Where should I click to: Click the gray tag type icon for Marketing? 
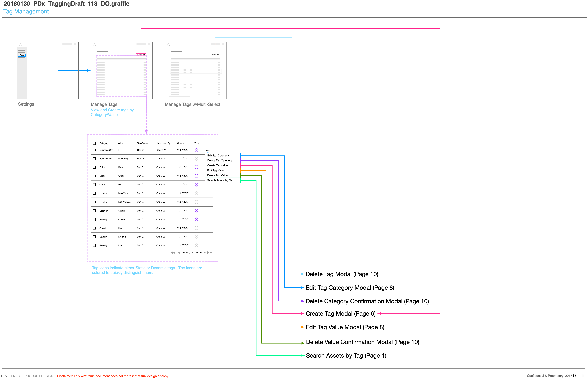196,159
